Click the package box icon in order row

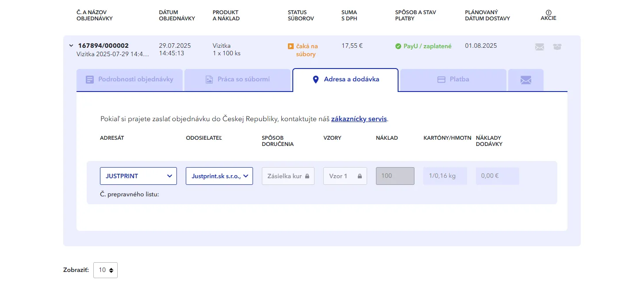coord(557,47)
